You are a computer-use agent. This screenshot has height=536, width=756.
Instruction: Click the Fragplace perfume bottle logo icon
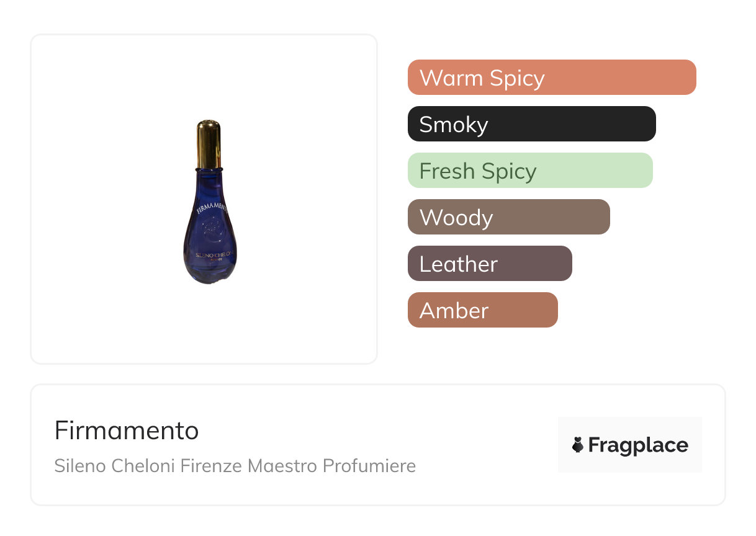pyautogui.click(x=578, y=445)
